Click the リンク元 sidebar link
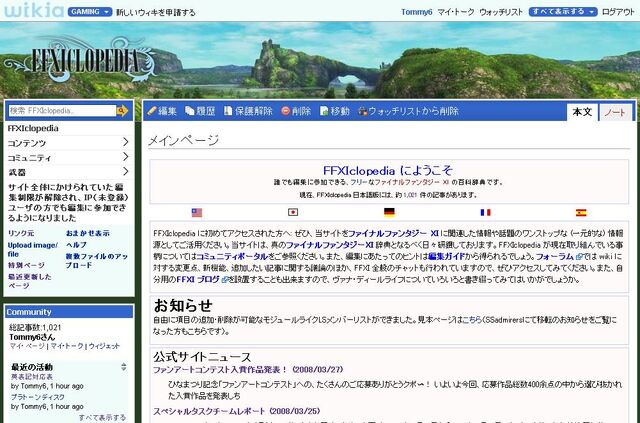The height and width of the screenshot is (423, 640). point(21,234)
